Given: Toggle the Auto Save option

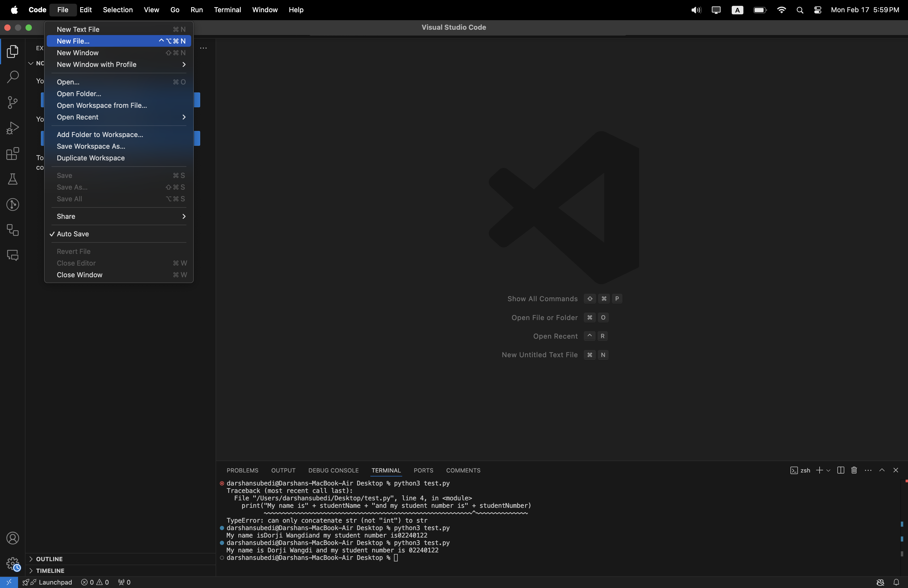Looking at the screenshot, I should pos(73,234).
